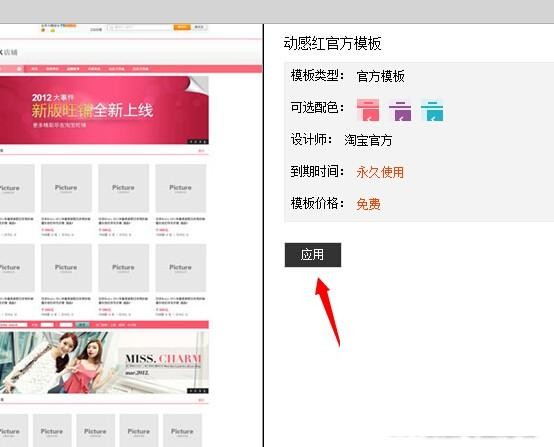
Task: Click the 永久使用 expiry text
Action: 380,172
